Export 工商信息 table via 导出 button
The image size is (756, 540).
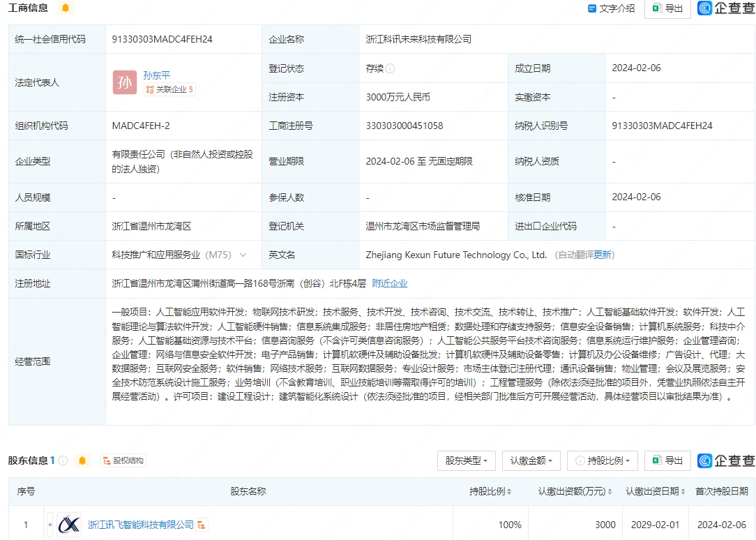coord(667,8)
